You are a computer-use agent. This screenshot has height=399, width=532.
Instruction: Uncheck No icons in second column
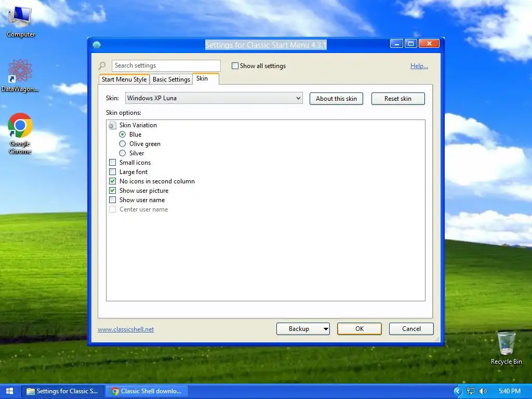point(113,181)
